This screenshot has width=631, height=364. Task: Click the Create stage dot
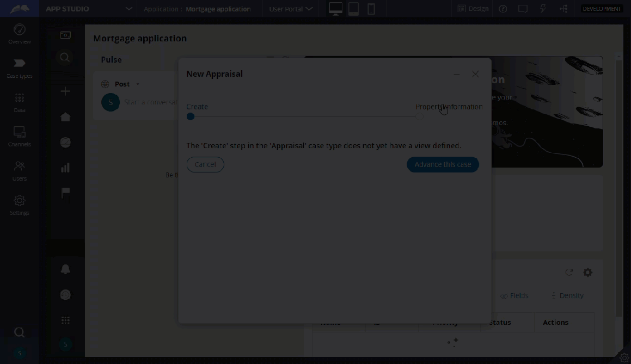[x=191, y=116]
